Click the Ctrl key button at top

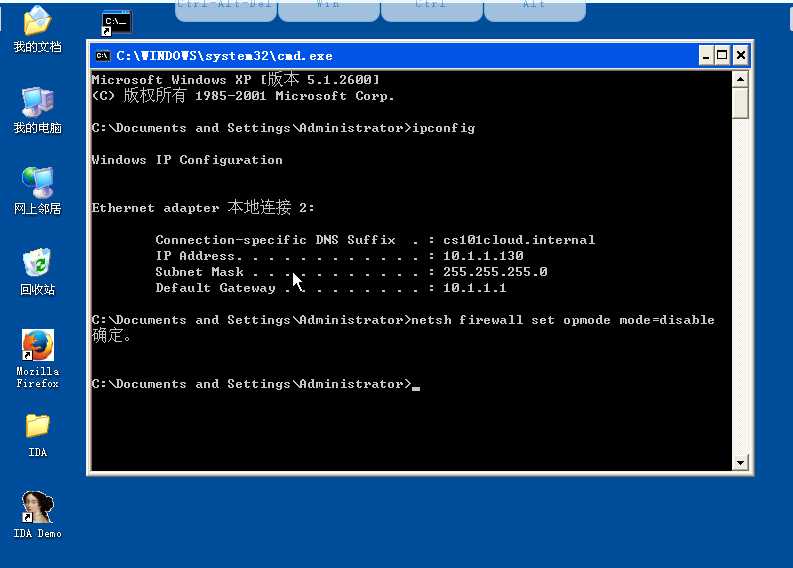pos(432,10)
